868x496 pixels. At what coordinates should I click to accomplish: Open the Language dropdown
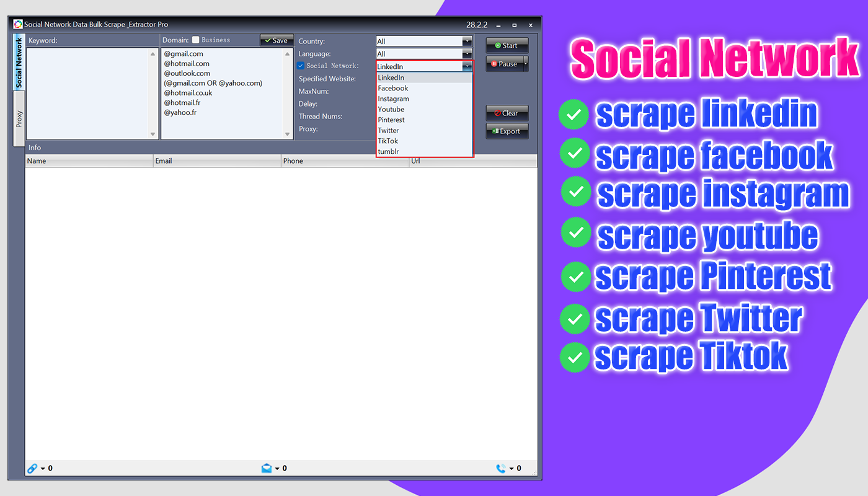click(467, 53)
